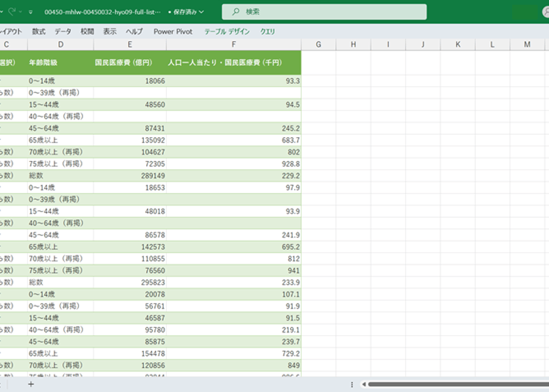Select cell with value 104627
The width and height of the screenshot is (549, 392).
tap(130, 152)
